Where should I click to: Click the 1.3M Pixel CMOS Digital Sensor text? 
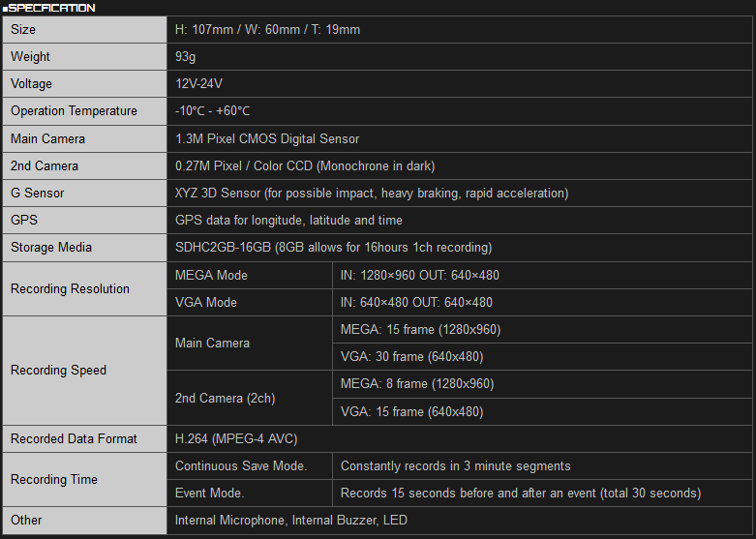267,138
